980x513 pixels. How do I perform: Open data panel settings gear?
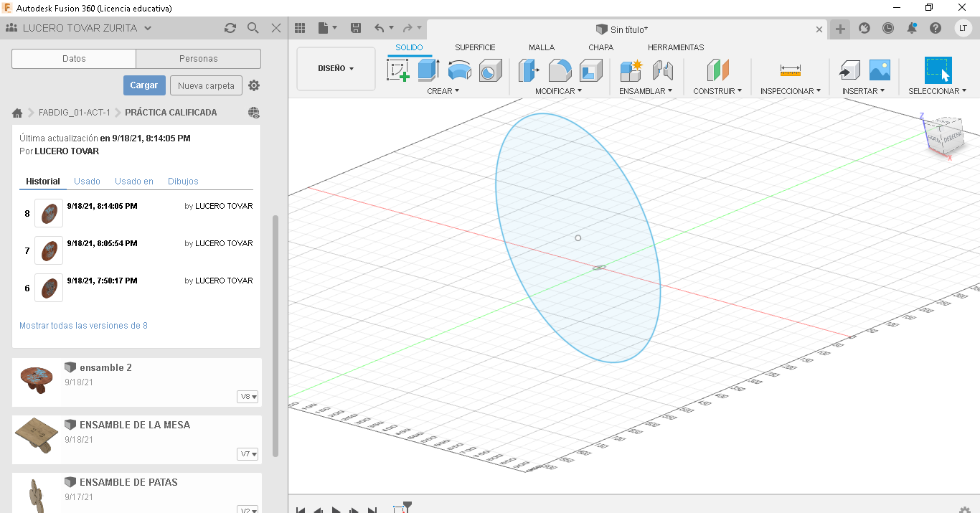pyautogui.click(x=254, y=85)
